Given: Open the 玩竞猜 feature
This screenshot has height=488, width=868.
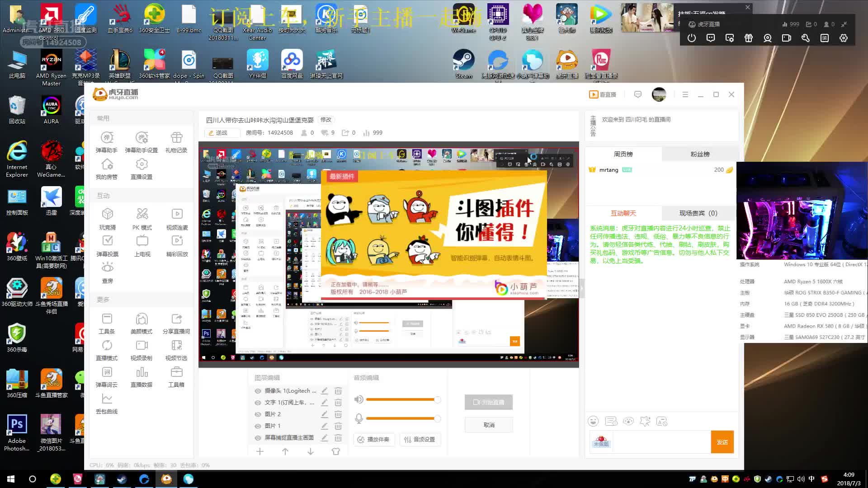Looking at the screenshot, I should click(x=108, y=219).
